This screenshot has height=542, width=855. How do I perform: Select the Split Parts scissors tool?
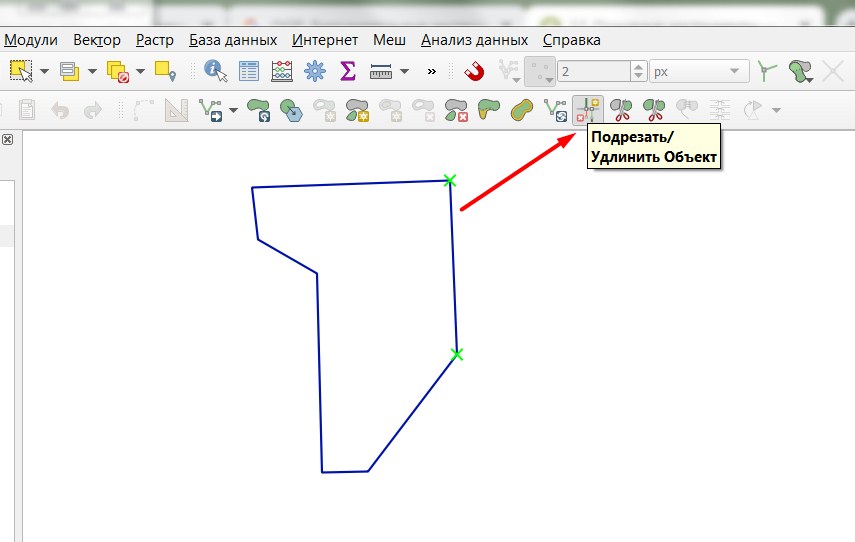[x=654, y=110]
